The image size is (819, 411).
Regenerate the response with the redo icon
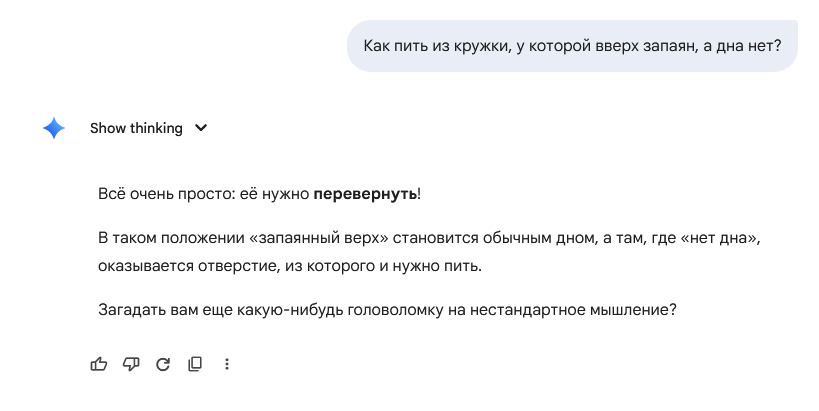pos(163,364)
